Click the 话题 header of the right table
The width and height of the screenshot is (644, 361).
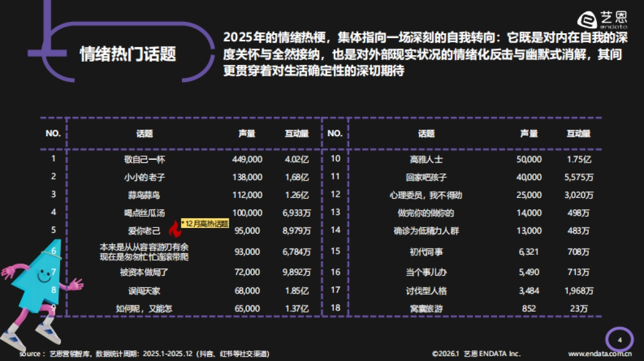click(x=427, y=134)
